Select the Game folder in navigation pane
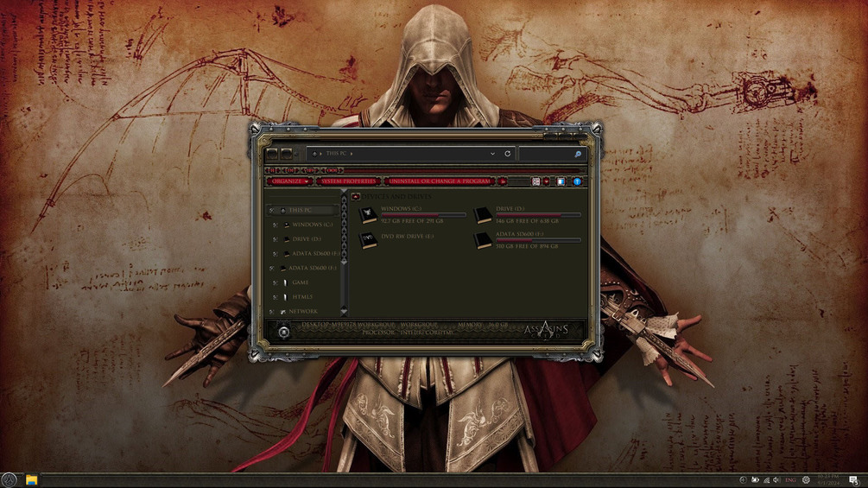This screenshot has width=868, height=488. pos(300,282)
